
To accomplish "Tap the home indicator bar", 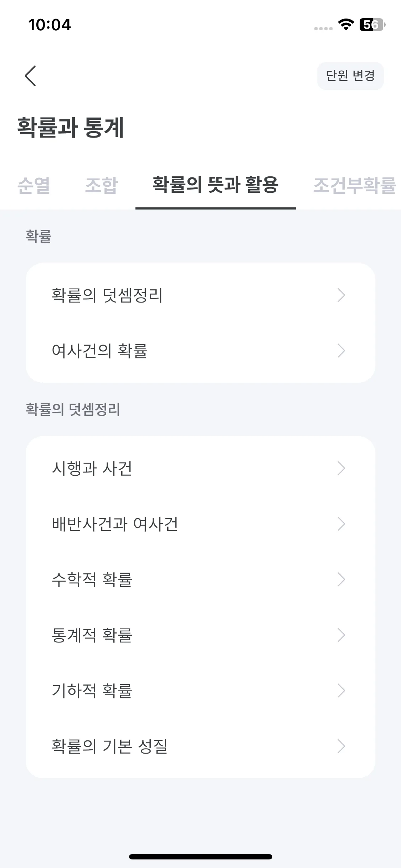I will (x=201, y=857).
